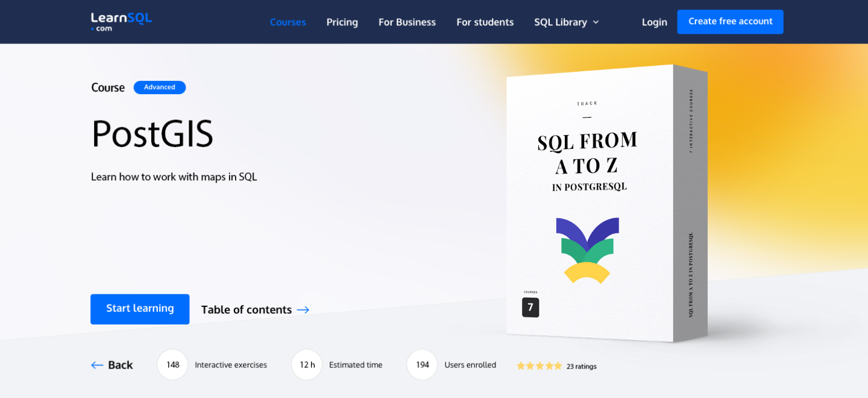Image resolution: width=868 pixels, height=398 pixels.
Task: Open the Courses menu item
Action: point(288,22)
